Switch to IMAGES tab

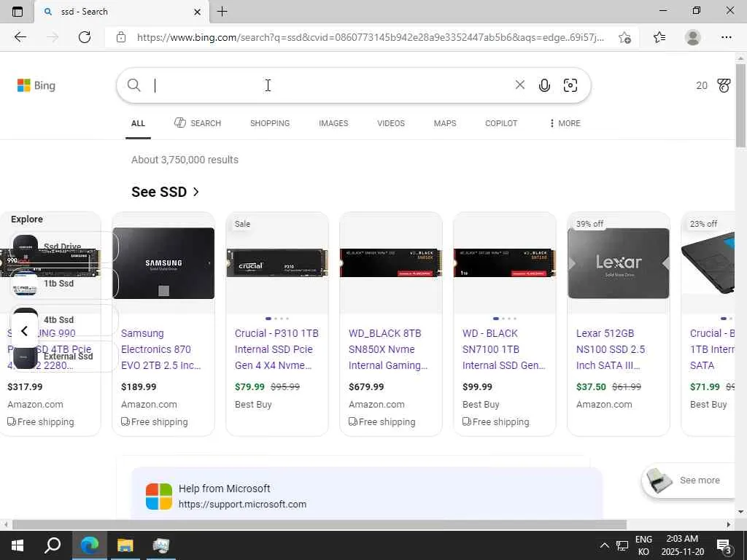pos(333,123)
